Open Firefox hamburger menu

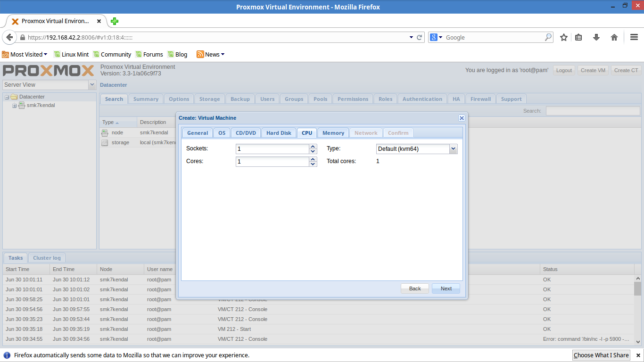pos(634,37)
